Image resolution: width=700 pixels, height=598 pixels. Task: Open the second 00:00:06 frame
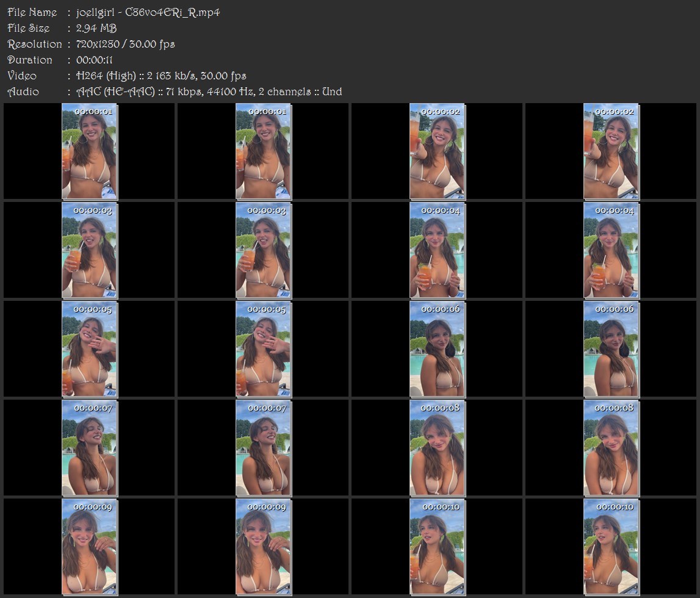pyautogui.click(x=611, y=349)
